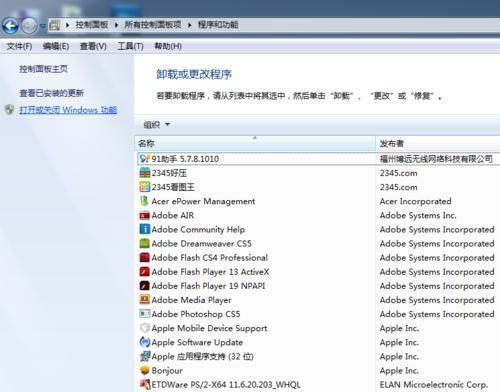Image resolution: width=500 pixels, height=392 pixels.
Task: Click publisher 福州博远无线网络科技有限公司
Action: tap(436, 159)
